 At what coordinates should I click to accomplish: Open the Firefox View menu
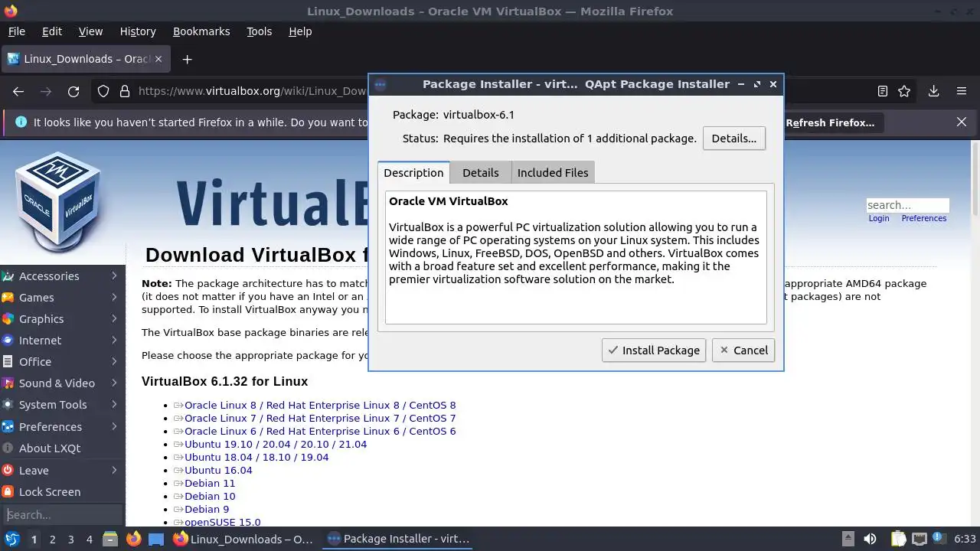[x=90, y=31]
